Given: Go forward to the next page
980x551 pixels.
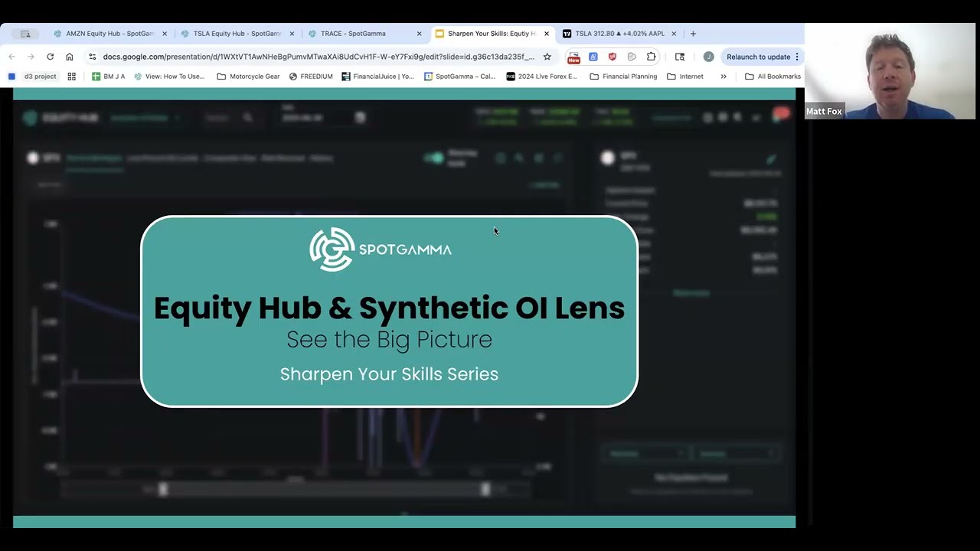Looking at the screenshot, I should [x=31, y=57].
